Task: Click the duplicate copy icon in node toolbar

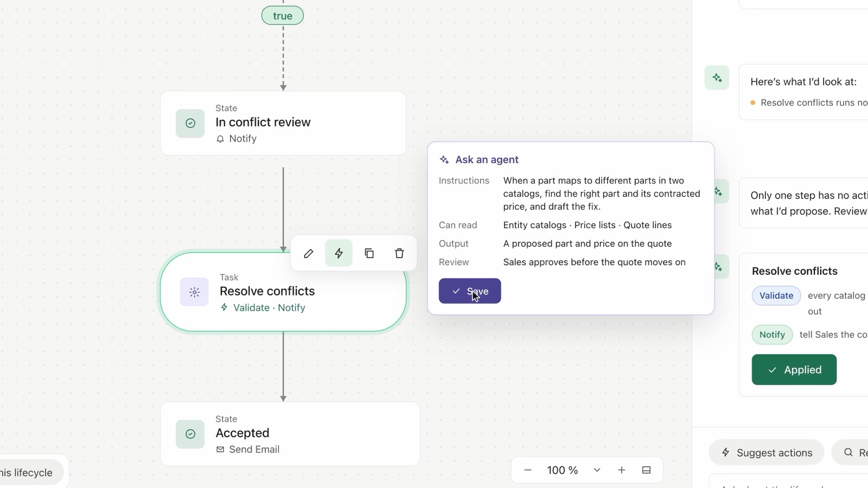Action: 369,253
